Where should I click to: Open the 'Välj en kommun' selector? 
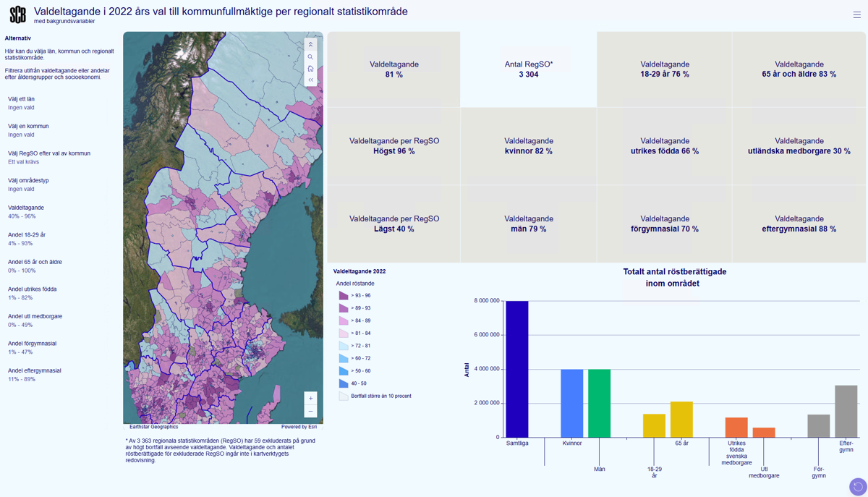click(28, 130)
